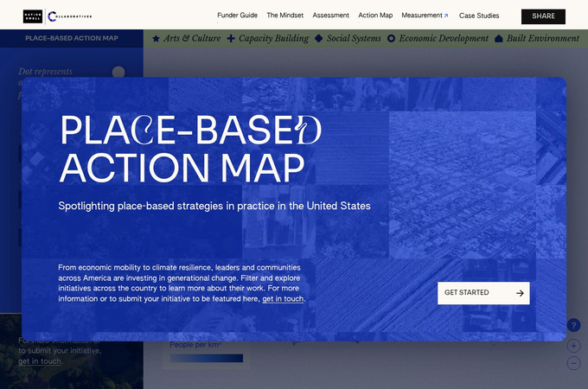588x389 pixels.
Task: Click the GET STARTED button
Action: tap(483, 293)
